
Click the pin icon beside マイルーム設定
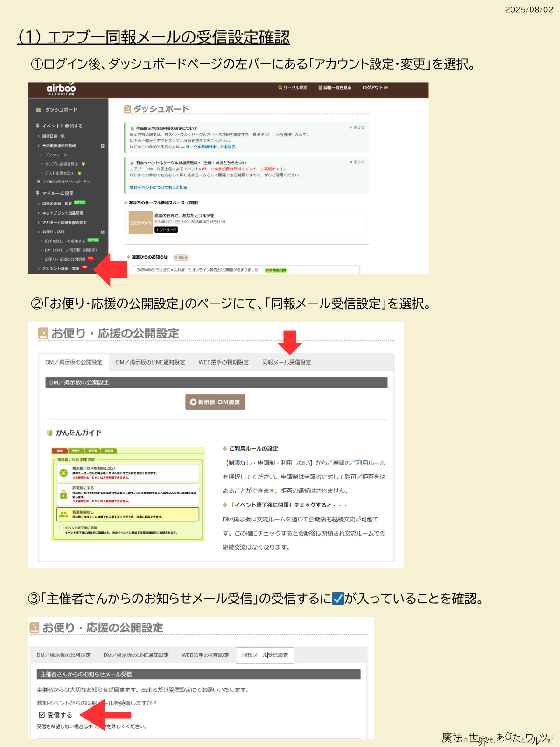click(38, 193)
